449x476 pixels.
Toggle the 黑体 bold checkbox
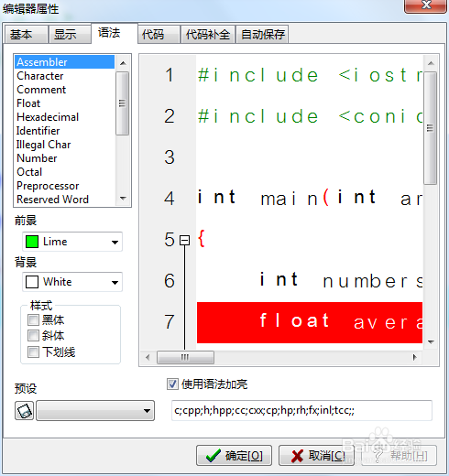[33, 320]
